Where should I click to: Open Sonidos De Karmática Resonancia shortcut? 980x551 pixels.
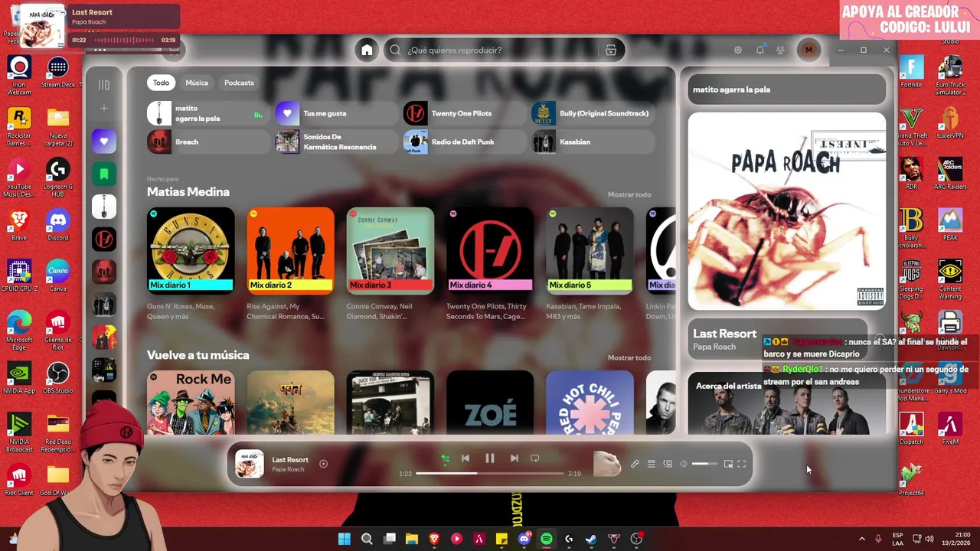(x=336, y=142)
